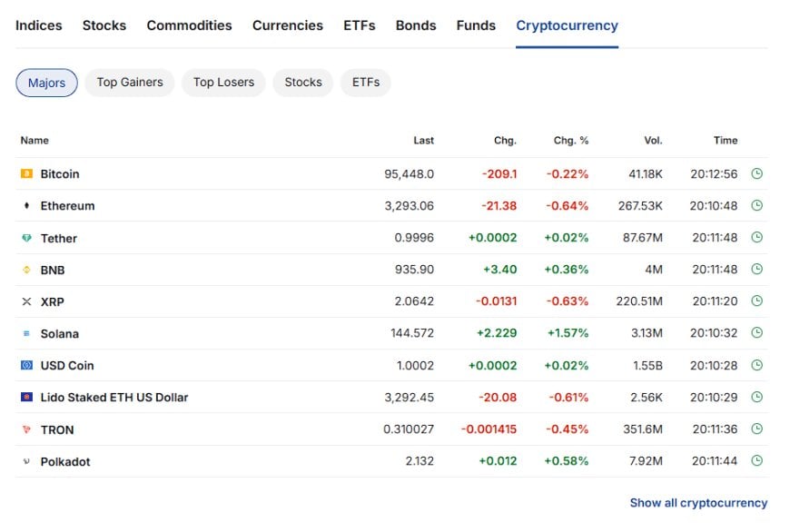Click the BNB coin icon
This screenshot has width=790, height=532.
(26, 270)
